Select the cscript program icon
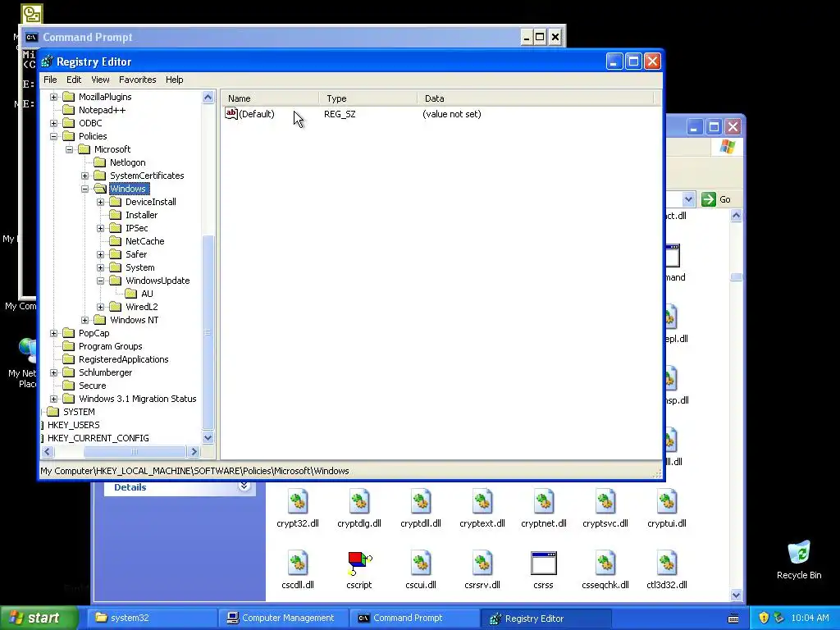Viewport: 840px width, 630px height. 359,563
